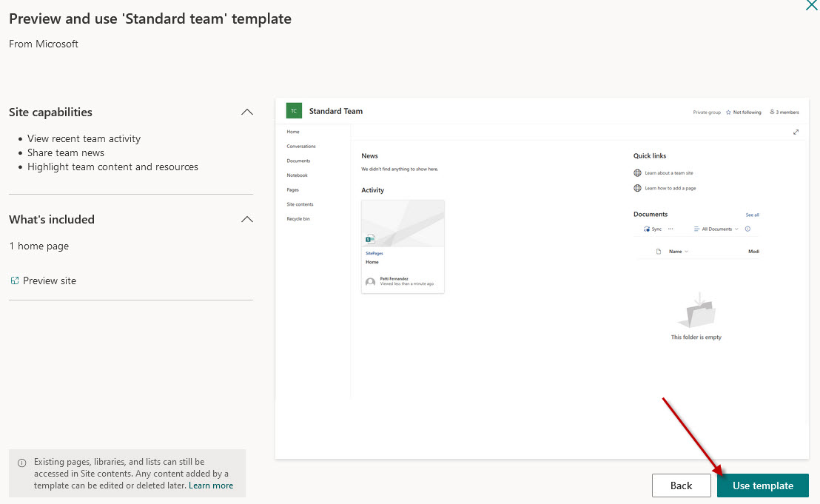Click the info icon beside the existing pages notice
The width and height of the screenshot is (820, 504).
22,463
